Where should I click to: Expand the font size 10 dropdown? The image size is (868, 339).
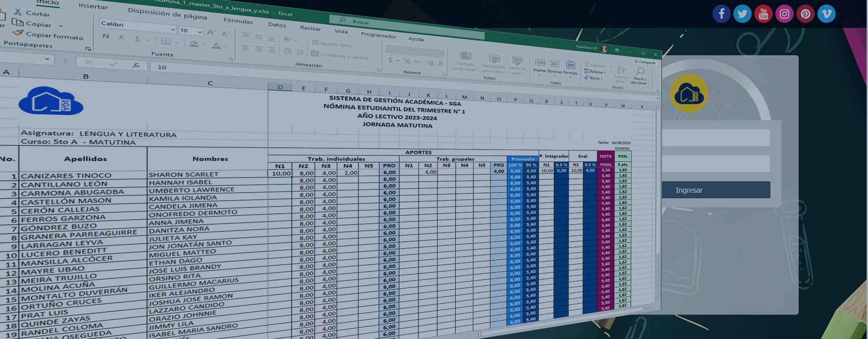click(199, 32)
